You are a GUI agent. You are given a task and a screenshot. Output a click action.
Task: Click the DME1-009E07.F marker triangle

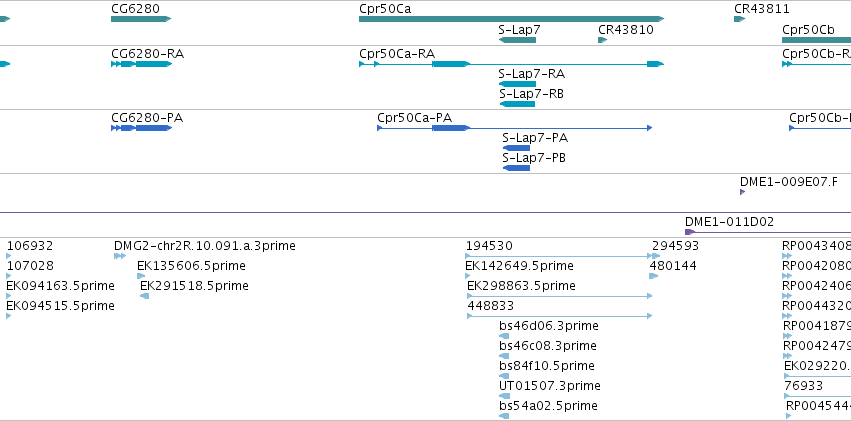pos(742,192)
